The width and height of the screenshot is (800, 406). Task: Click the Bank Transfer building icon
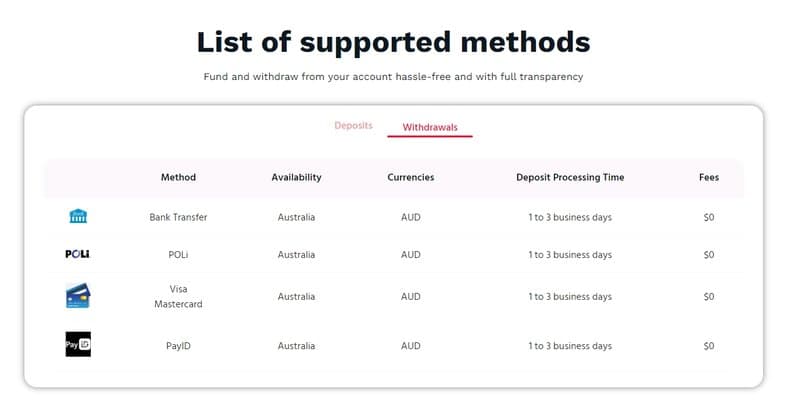[x=78, y=216]
